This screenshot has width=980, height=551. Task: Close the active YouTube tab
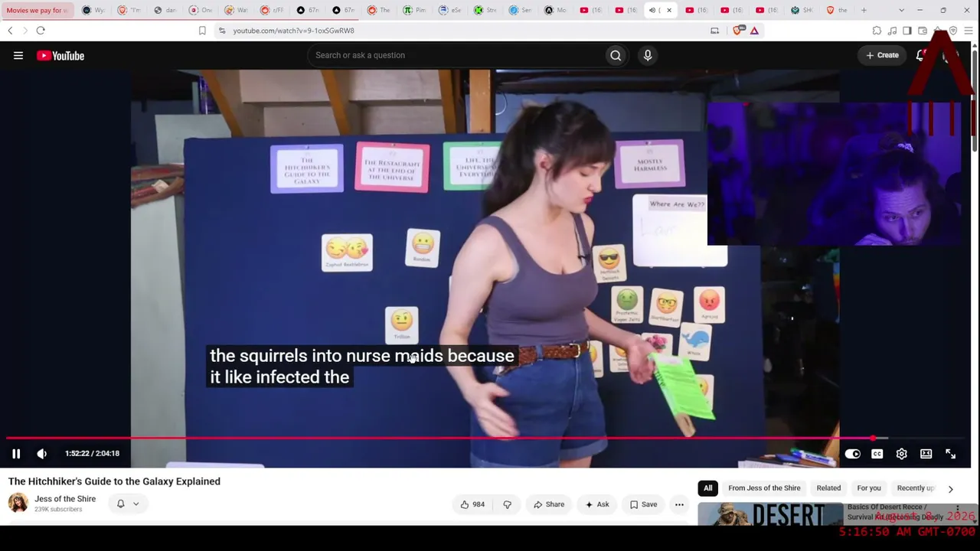click(x=669, y=10)
